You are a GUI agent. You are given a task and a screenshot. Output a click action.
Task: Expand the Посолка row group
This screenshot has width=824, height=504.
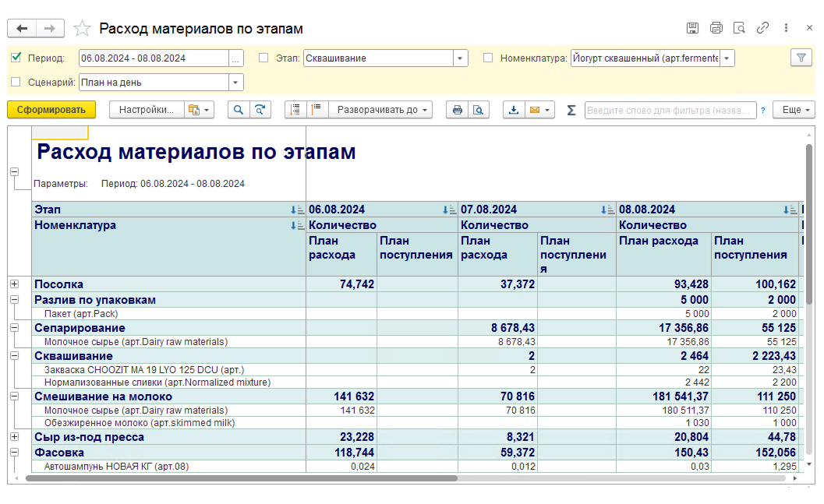click(x=14, y=284)
